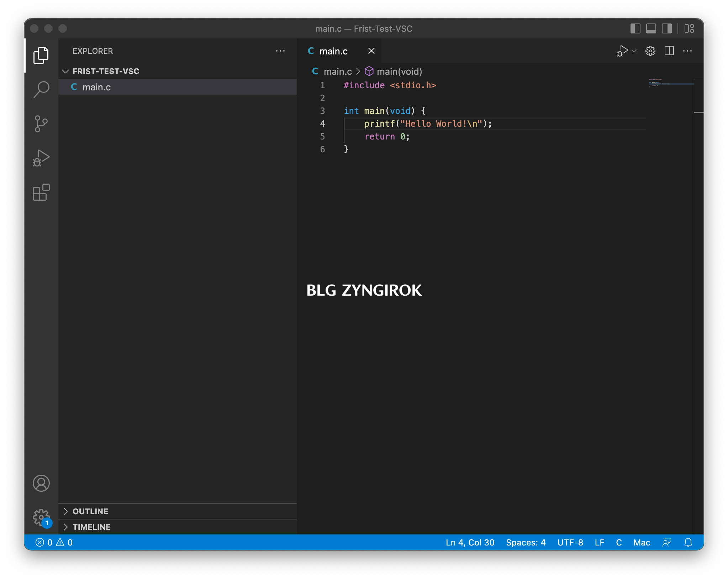The height and width of the screenshot is (580, 728).
Task: Expand the OUTLINE section
Action: (90, 511)
